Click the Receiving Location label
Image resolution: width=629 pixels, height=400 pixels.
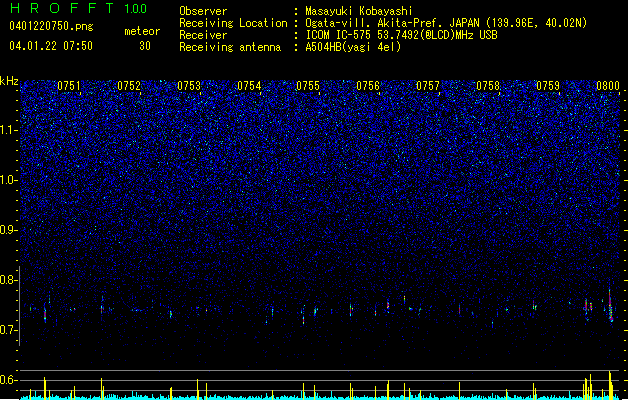[x=233, y=23]
